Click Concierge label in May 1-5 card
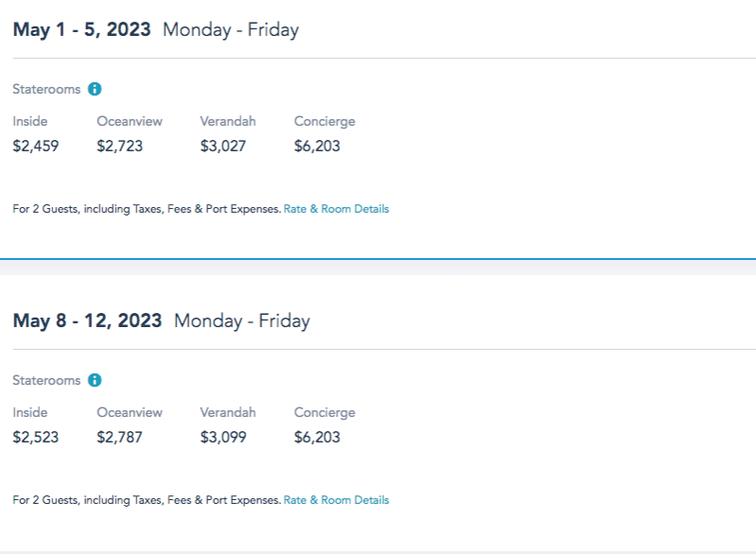The image size is (756, 554). (x=325, y=121)
